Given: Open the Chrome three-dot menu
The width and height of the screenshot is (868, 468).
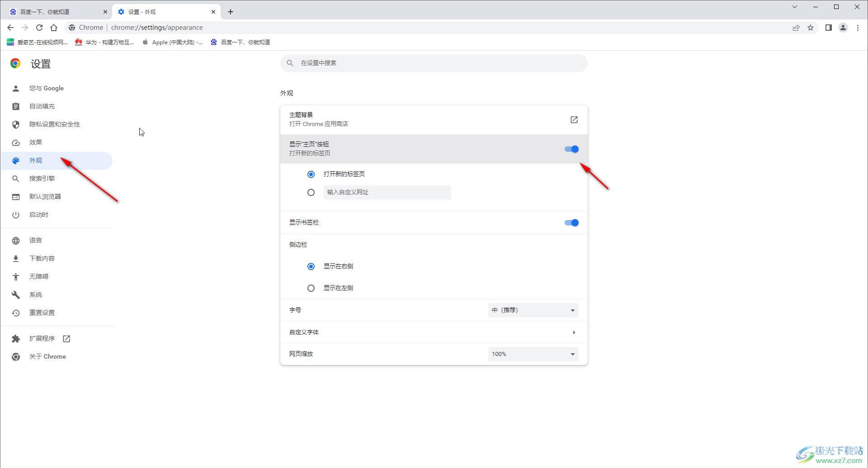Looking at the screenshot, I should (858, 28).
